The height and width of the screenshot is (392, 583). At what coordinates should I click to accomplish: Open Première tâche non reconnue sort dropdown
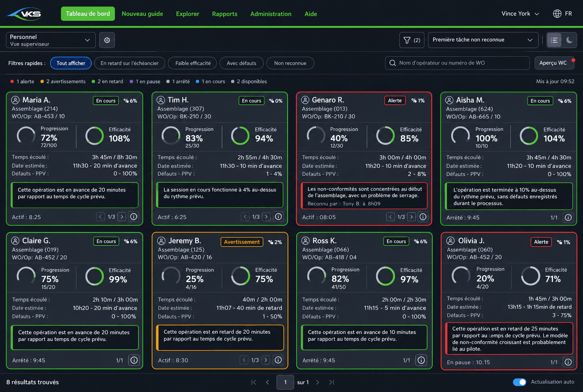pyautogui.click(x=483, y=40)
